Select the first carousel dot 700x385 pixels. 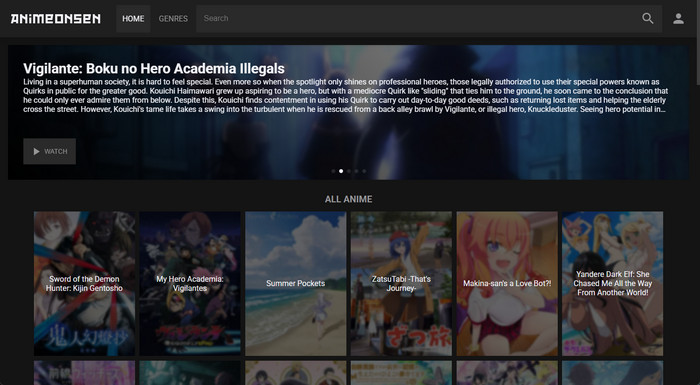point(333,171)
